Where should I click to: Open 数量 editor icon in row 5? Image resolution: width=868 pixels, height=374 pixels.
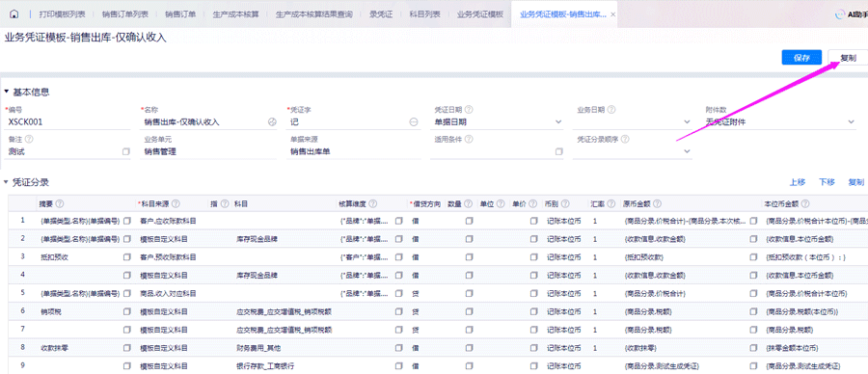(x=469, y=294)
